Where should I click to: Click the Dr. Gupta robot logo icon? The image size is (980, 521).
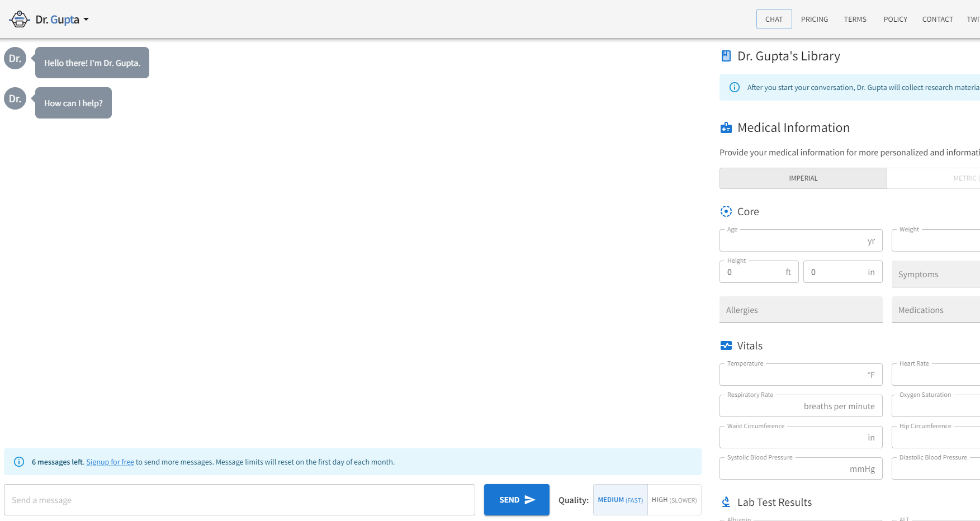[x=20, y=20]
